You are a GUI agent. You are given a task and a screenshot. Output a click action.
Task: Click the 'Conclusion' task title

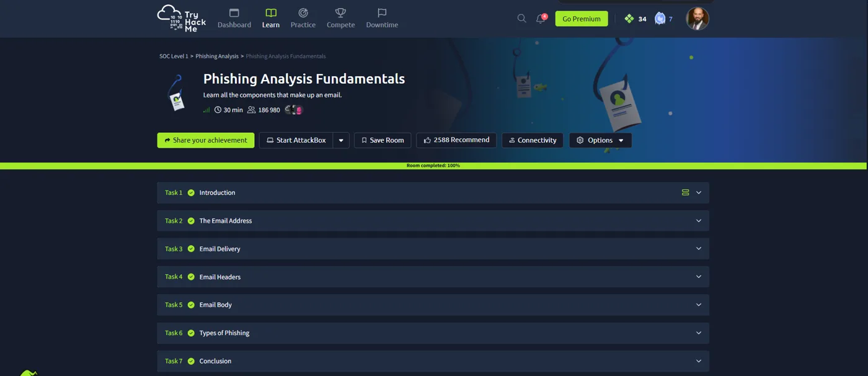point(215,361)
